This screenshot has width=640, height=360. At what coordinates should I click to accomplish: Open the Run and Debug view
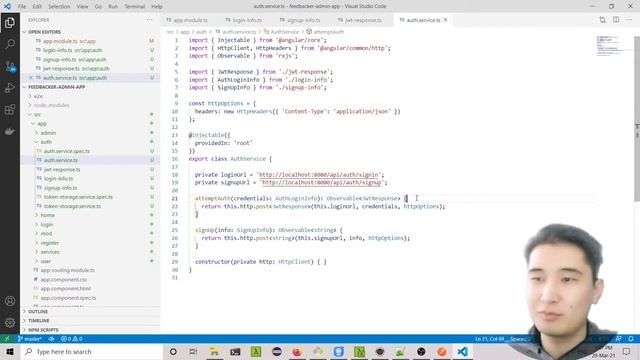10,88
